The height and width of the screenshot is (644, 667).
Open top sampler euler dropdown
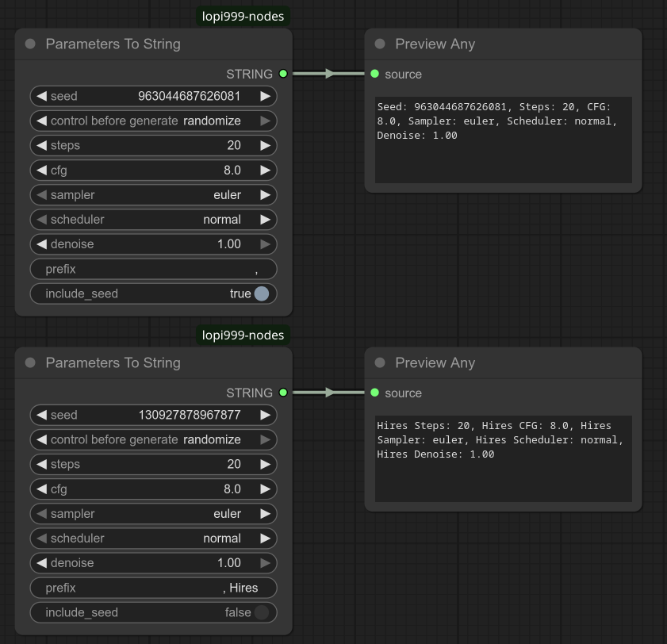click(x=154, y=195)
